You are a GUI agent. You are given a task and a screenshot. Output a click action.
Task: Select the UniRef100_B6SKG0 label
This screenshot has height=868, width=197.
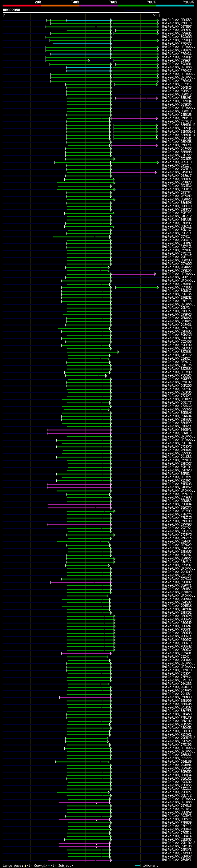(177, 104)
